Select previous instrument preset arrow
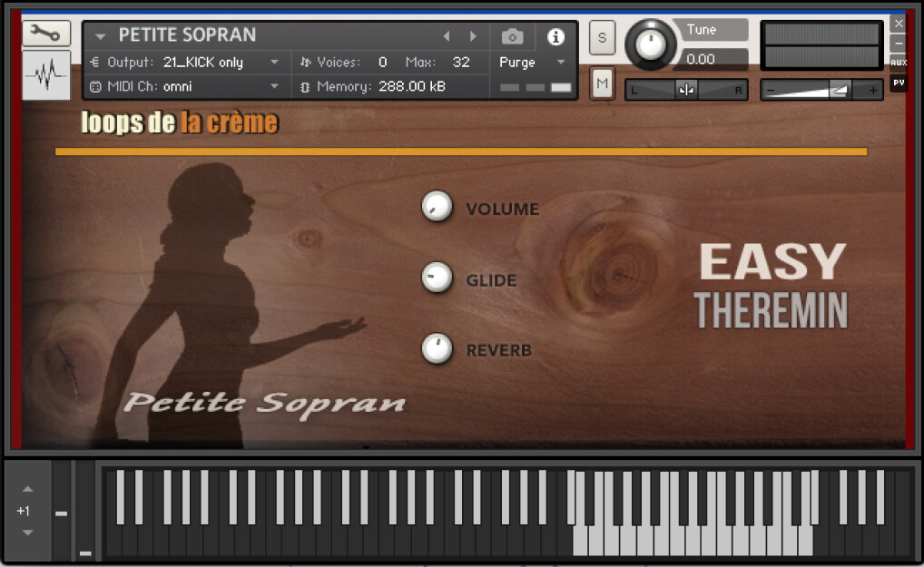The width and height of the screenshot is (924, 567). point(447,36)
